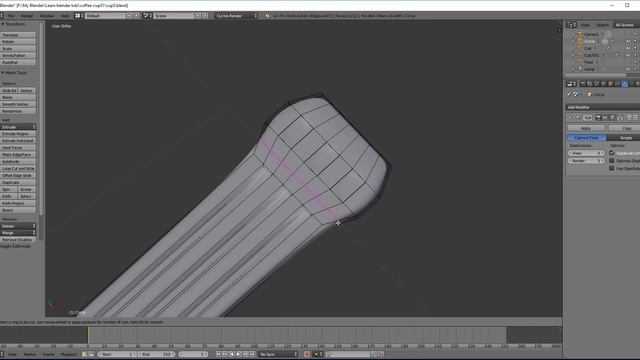
Task: Open the timeline Playback menu
Action: (x=69, y=354)
